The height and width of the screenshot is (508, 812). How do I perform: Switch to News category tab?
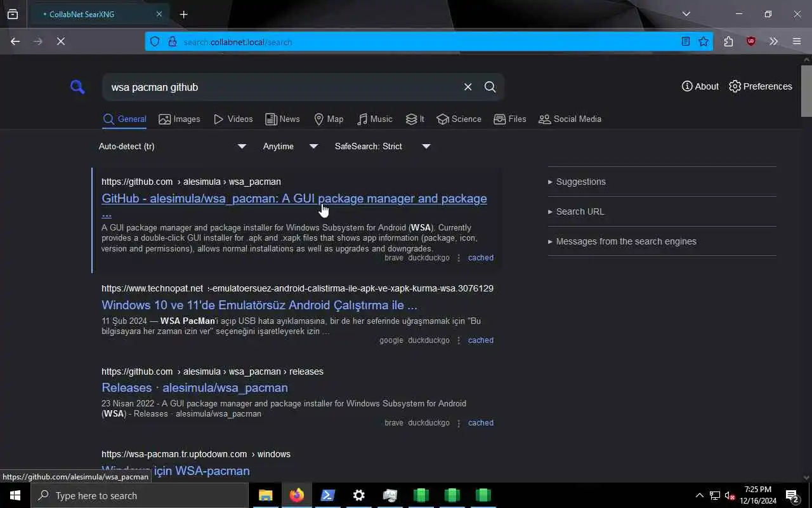tap(282, 119)
